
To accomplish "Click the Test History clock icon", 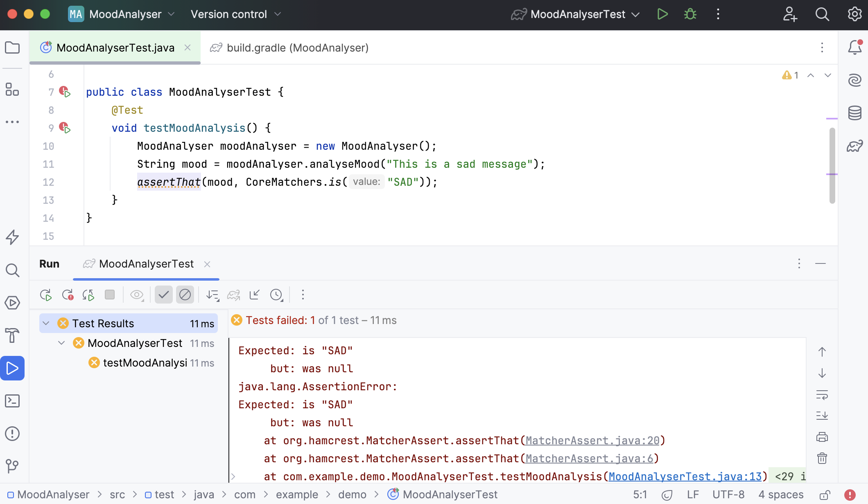I will pos(276,295).
